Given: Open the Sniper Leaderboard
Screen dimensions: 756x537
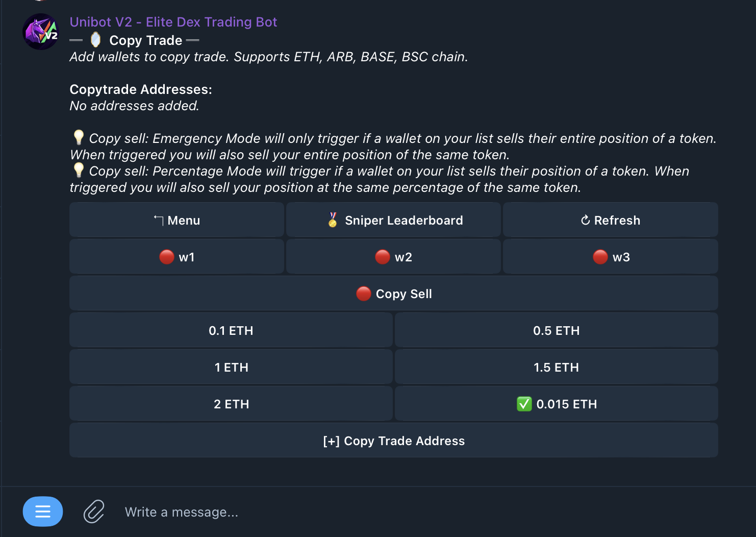Looking at the screenshot, I should pyautogui.click(x=393, y=220).
